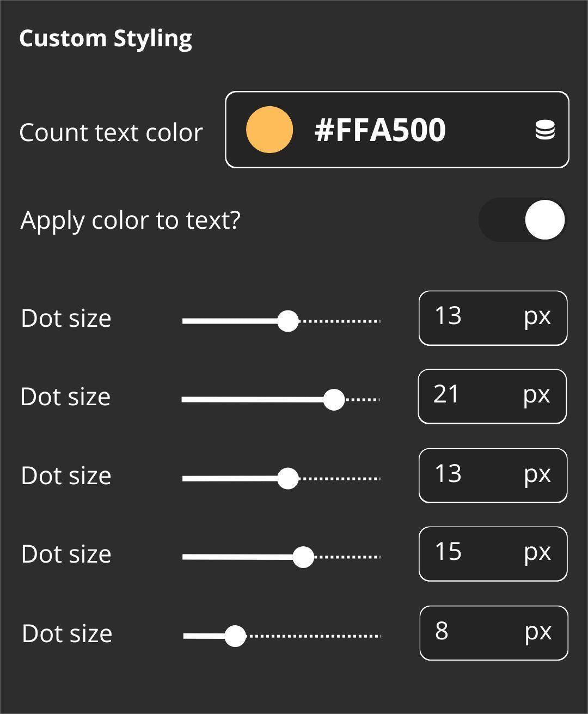588x714 pixels.
Task: Open the orange Count text color swatch
Action: (x=269, y=130)
